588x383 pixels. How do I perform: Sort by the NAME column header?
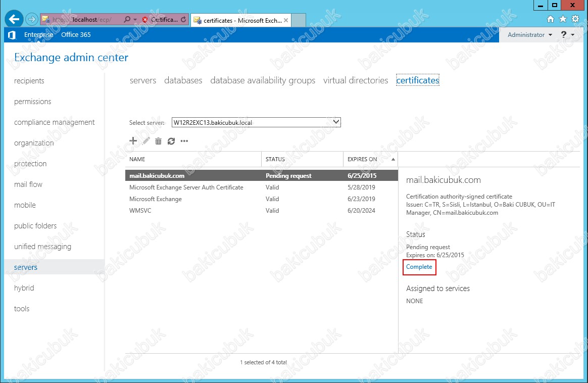pyautogui.click(x=193, y=159)
